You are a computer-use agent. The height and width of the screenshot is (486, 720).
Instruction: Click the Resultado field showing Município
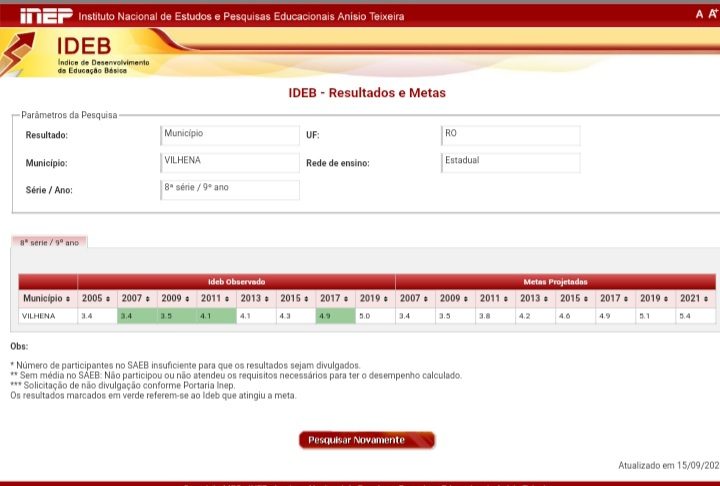tap(230, 135)
